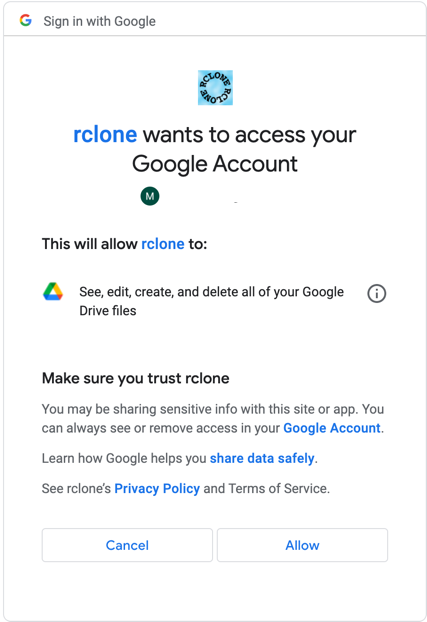Click the 'This will allow' label text

point(90,244)
